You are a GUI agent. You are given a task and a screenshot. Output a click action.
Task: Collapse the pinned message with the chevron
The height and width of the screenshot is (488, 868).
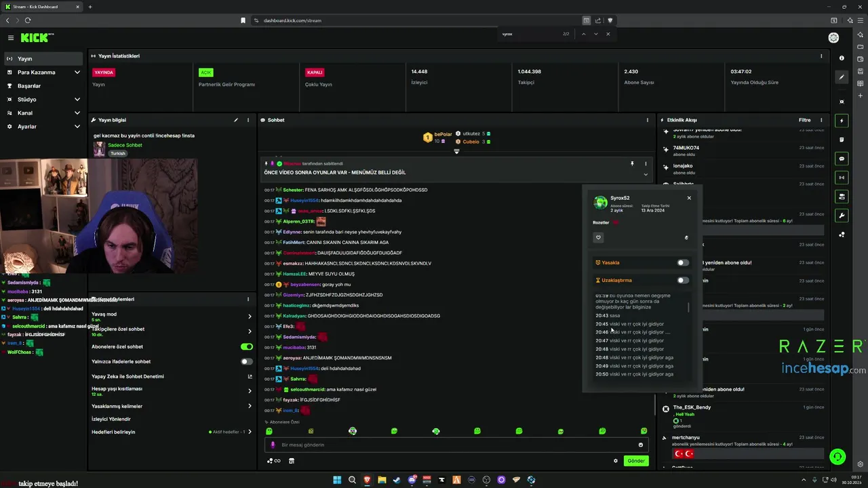(646, 174)
